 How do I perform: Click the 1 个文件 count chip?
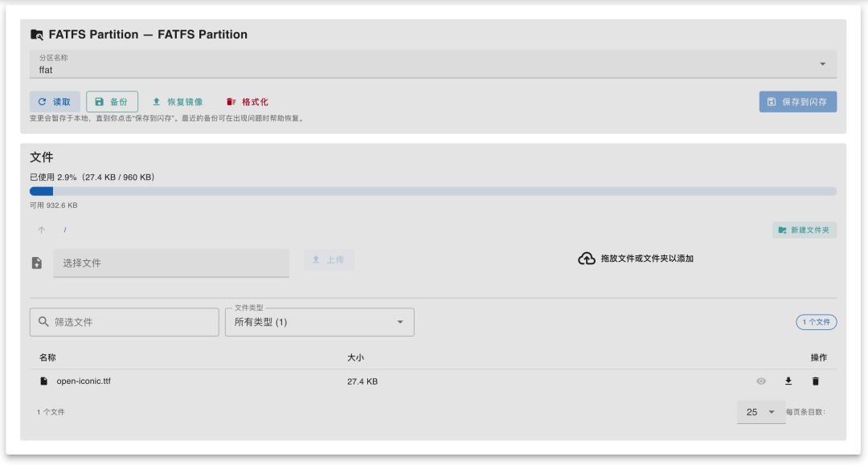(816, 322)
